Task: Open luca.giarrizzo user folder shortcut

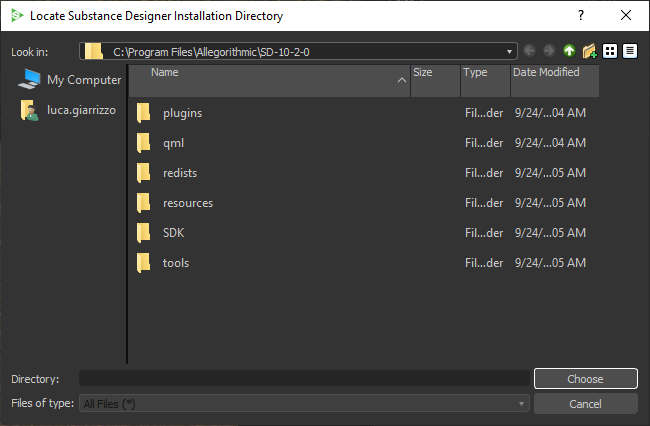Action: coord(68,110)
